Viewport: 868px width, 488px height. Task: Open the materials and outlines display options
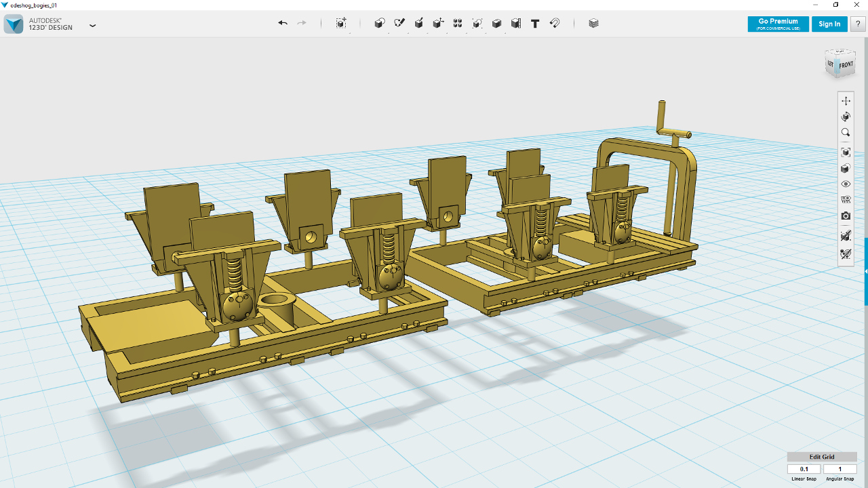(x=846, y=168)
